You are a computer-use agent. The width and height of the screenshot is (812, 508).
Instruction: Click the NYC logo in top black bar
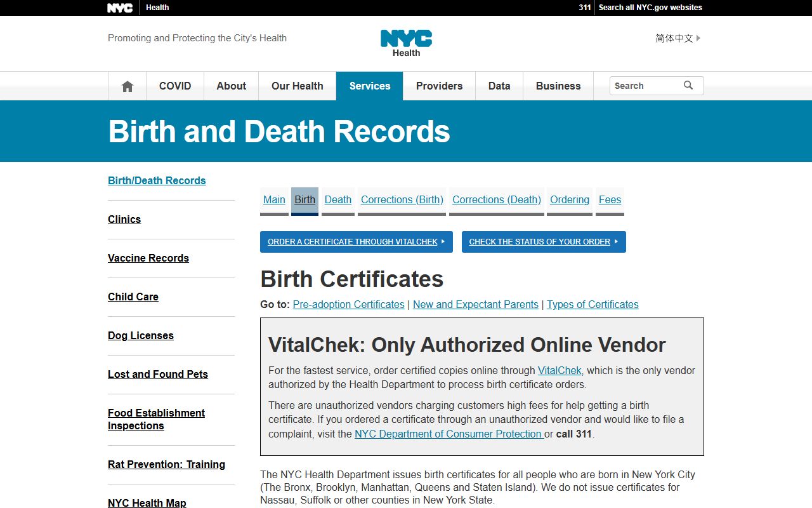120,8
